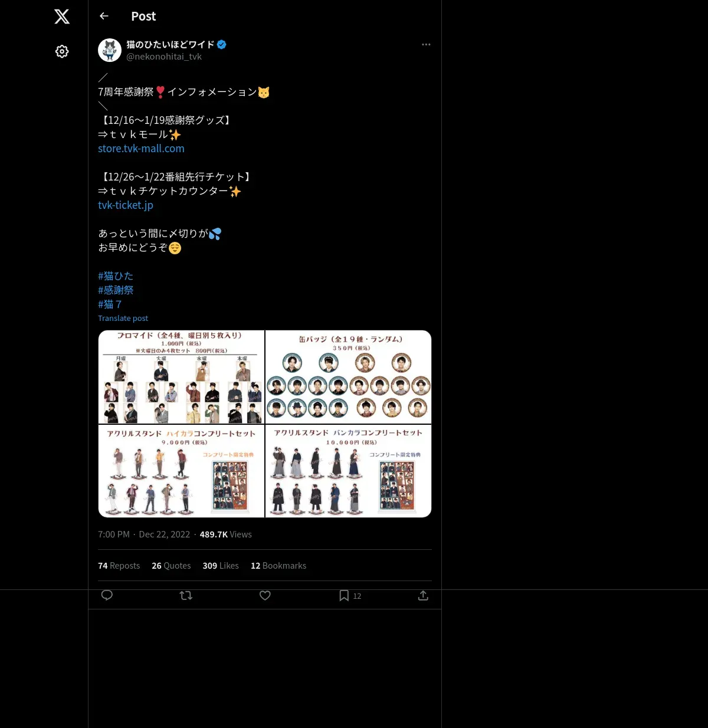
Task: View the 26 Quotes list
Action: (x=171, y=565)
